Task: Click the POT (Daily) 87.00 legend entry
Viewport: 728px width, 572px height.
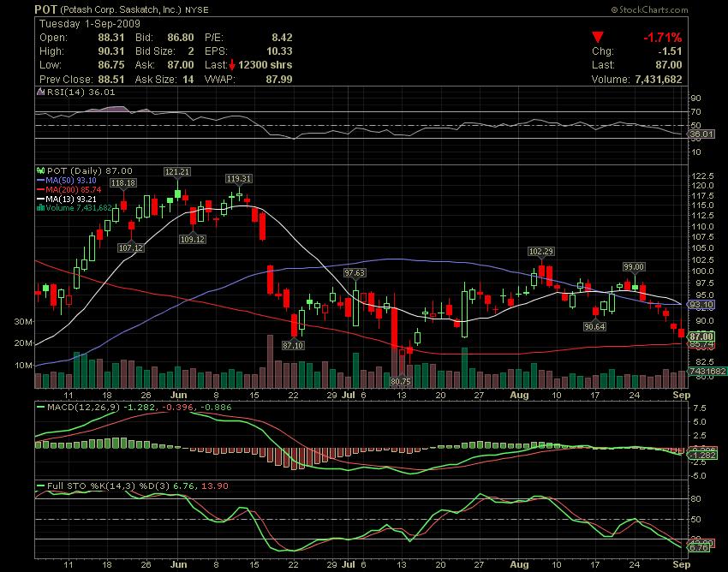Action: (x=90, y=171)
